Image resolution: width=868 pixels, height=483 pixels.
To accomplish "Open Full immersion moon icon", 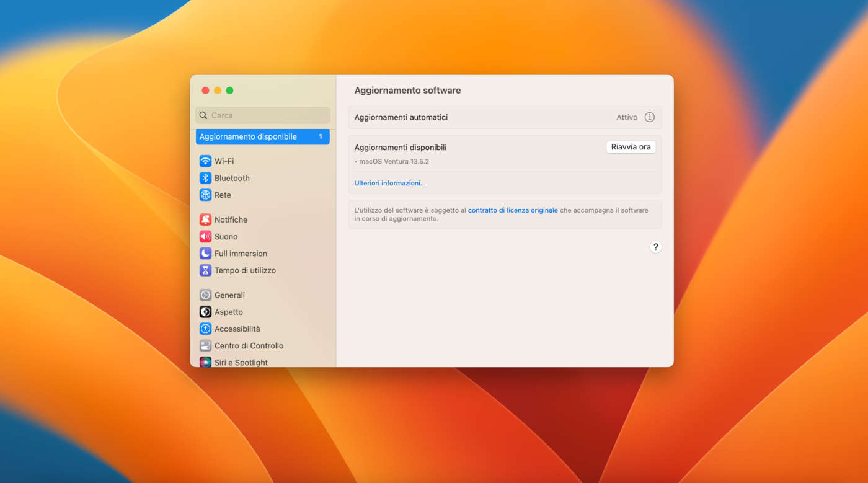I will pos(205,254).
